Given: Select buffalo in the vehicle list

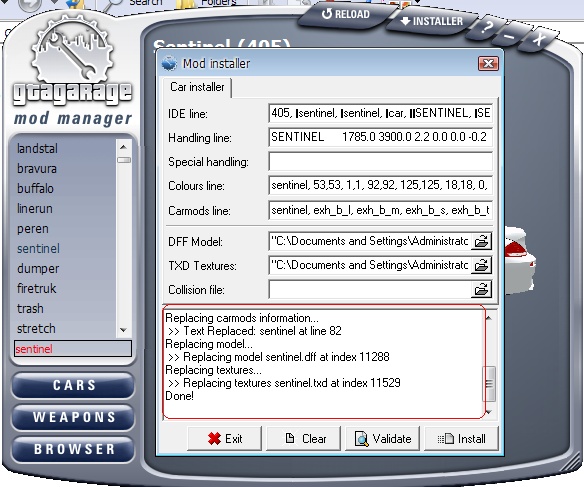Looking at the screenshot, I should pyautogui.click(x=35, y=188).
